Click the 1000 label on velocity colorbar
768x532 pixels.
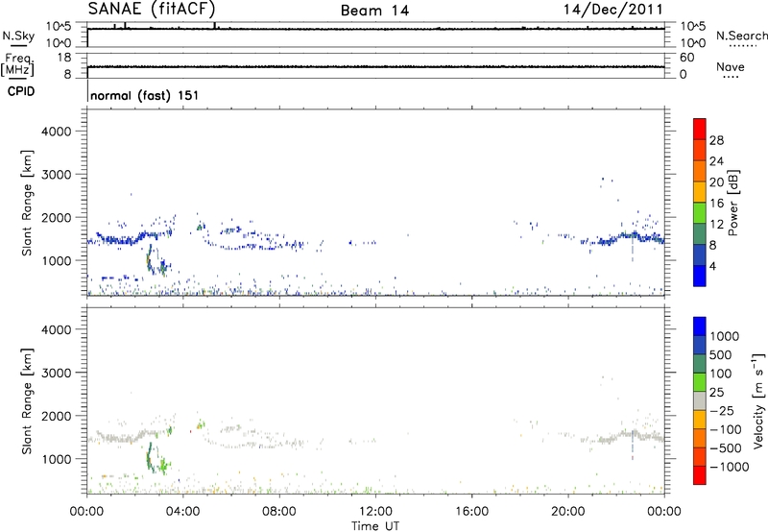tap(725, 336)
